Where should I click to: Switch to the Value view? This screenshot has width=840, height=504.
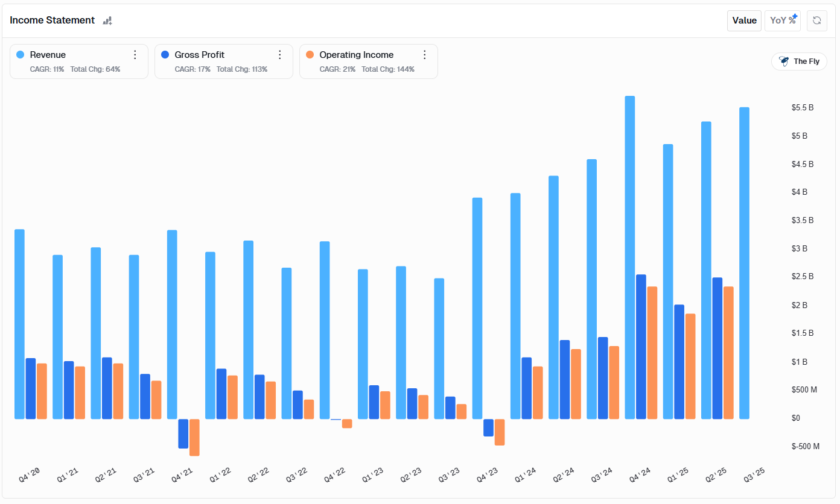[744, 20]
